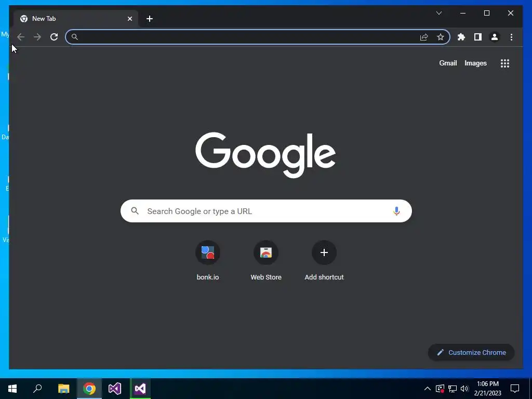Click the share this page icon

[424, 37]
